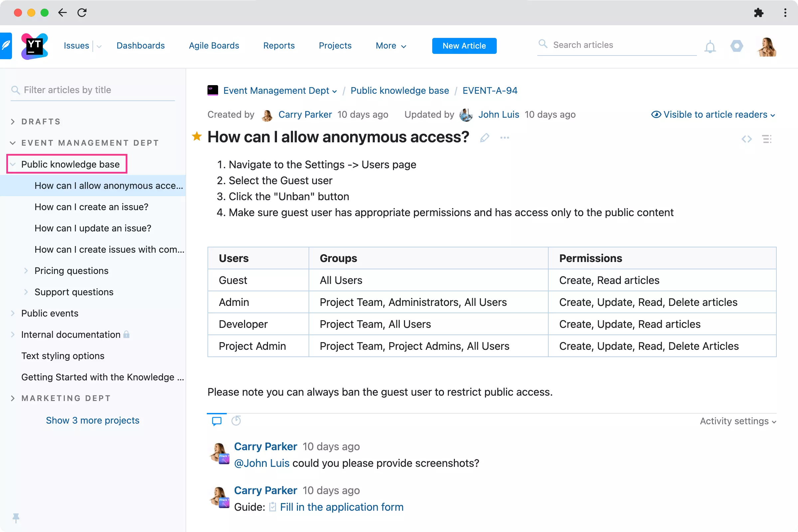Expand Support questions
Screen dimensions: 798x532
26,292
